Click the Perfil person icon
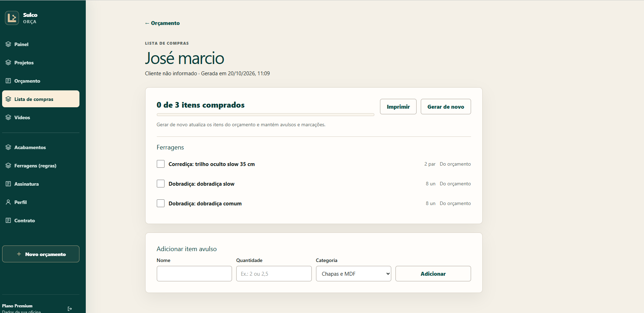 point(8,202)
